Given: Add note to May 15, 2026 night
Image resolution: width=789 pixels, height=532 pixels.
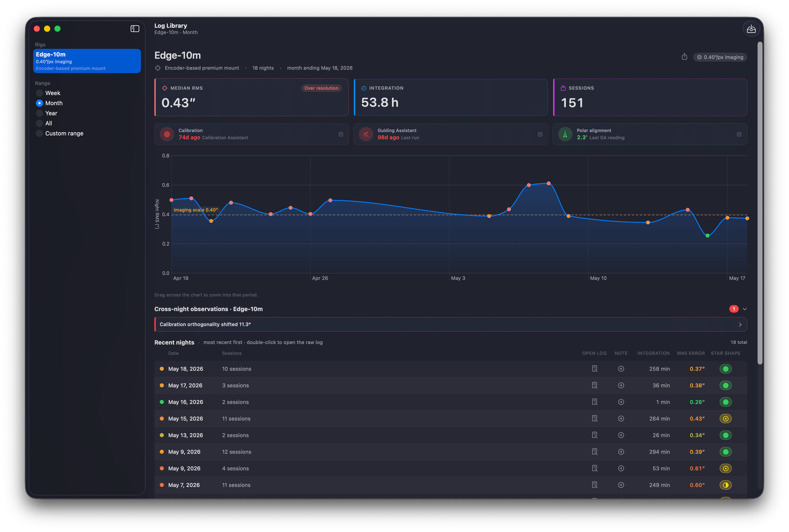Looking at the screenshot, I should click(x=621, y=418).
